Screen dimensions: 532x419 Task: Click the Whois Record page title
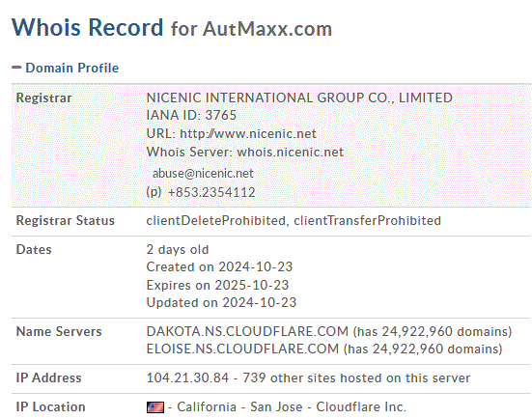[88, 27]
